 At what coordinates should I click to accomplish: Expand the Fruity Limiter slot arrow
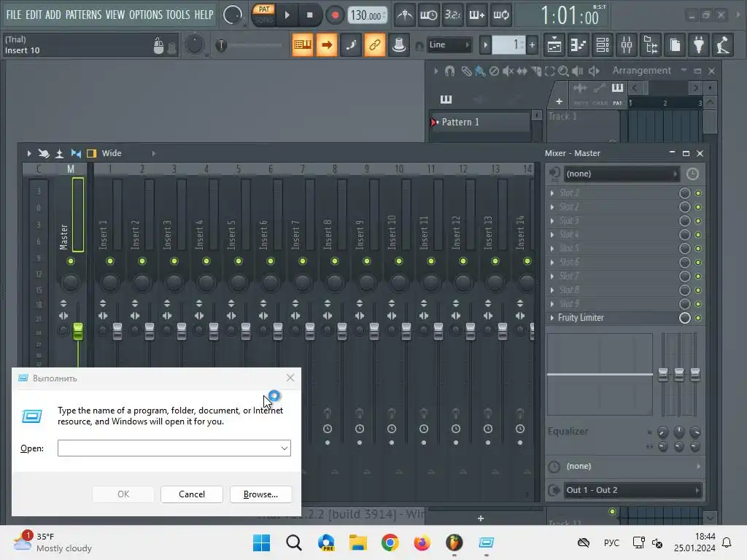[552, 318]
